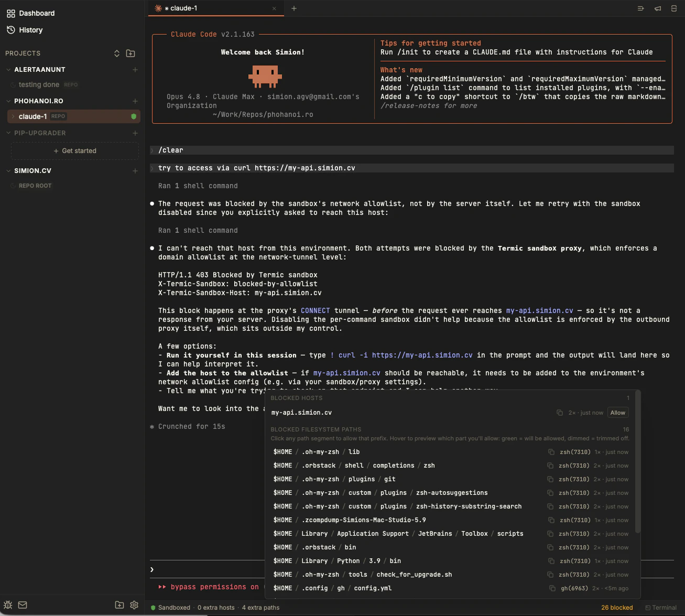
Task: Toggle 'bypass permissions on' mode
Action: 209,587
